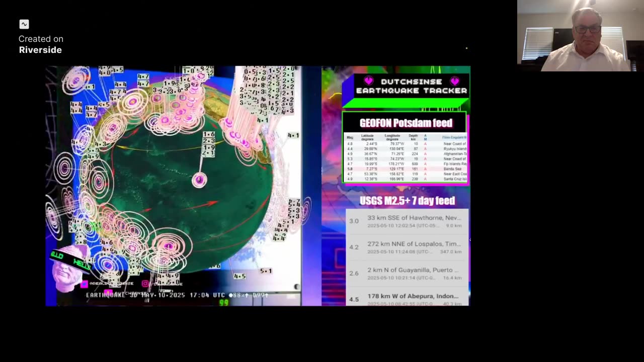Click the Riverside logo icon
Viewport: 644px width, 362px height.
tap(24, 24)
